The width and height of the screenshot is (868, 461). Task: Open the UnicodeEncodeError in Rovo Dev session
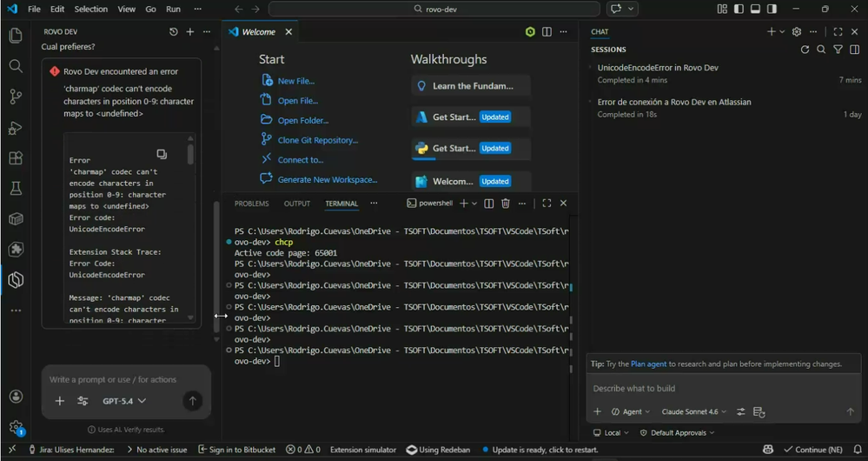[x=726, y=74]
